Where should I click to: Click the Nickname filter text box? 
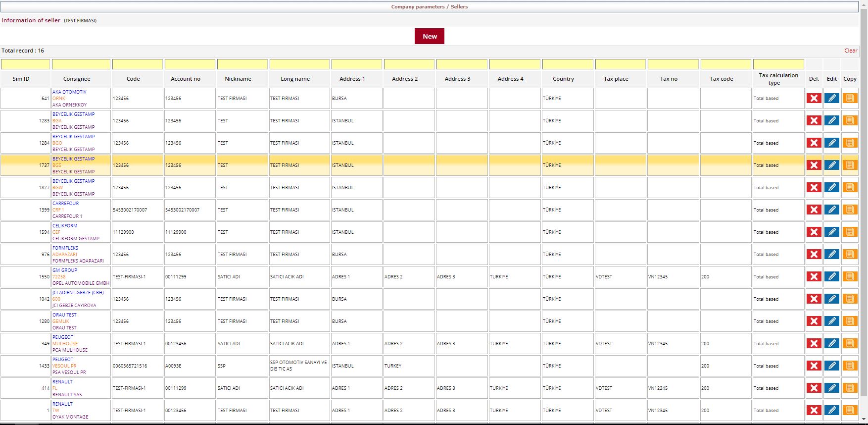click(242, 64)
